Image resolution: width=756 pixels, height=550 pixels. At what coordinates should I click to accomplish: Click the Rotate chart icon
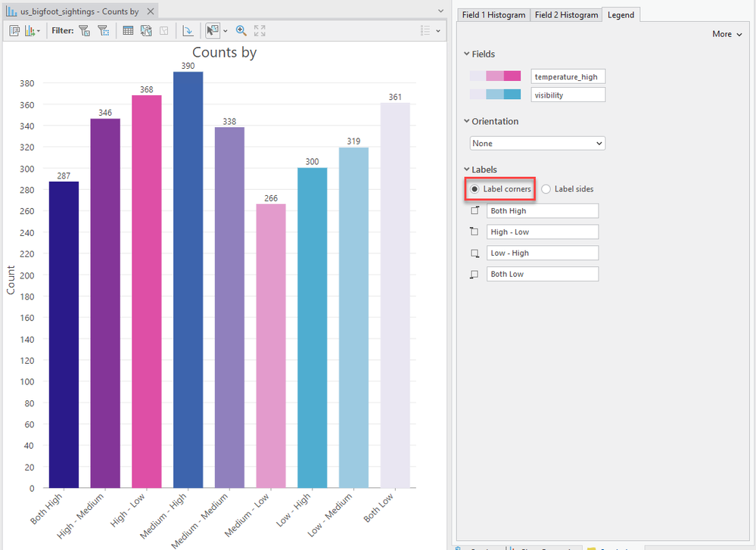tap(188, 31)
